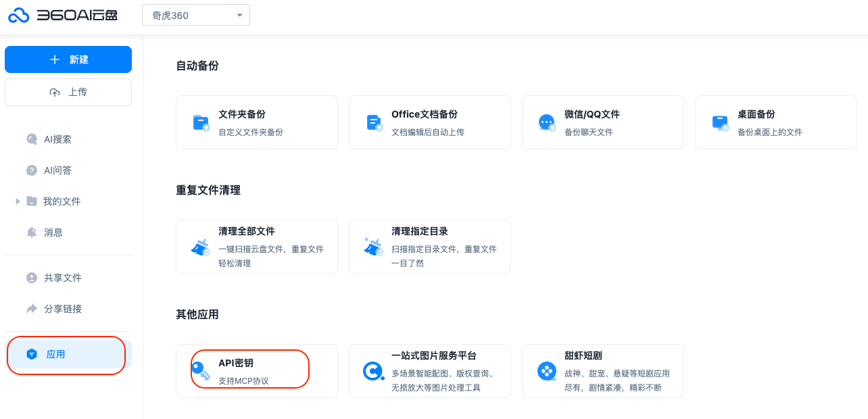868x419 pixels.
Task: Select the 共享文件 sidebar icon
Action: pyautogui.click(x=32, y=278)
